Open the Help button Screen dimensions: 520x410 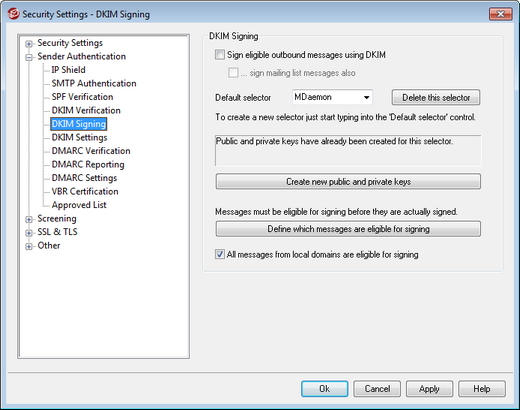coord(482,389)
